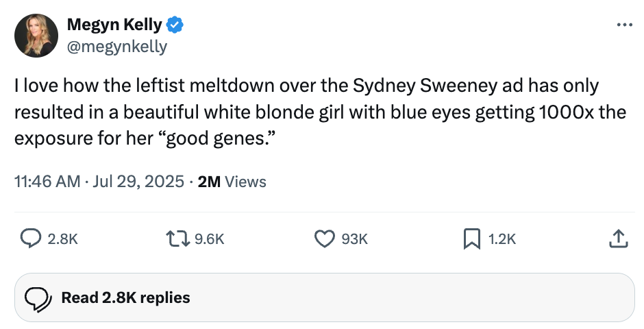This screenshot has height=329, width=644.
Task: Click the 2.8K reply count number
Action: (63, 239)
